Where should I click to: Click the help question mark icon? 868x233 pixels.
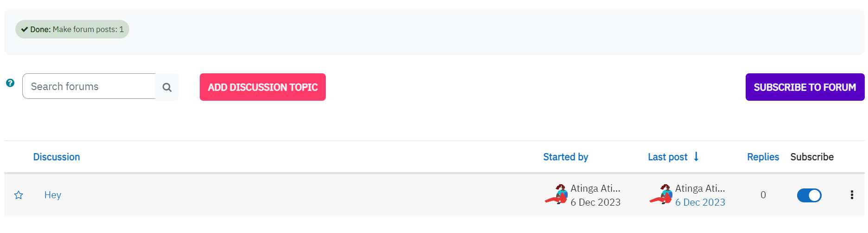10,83
